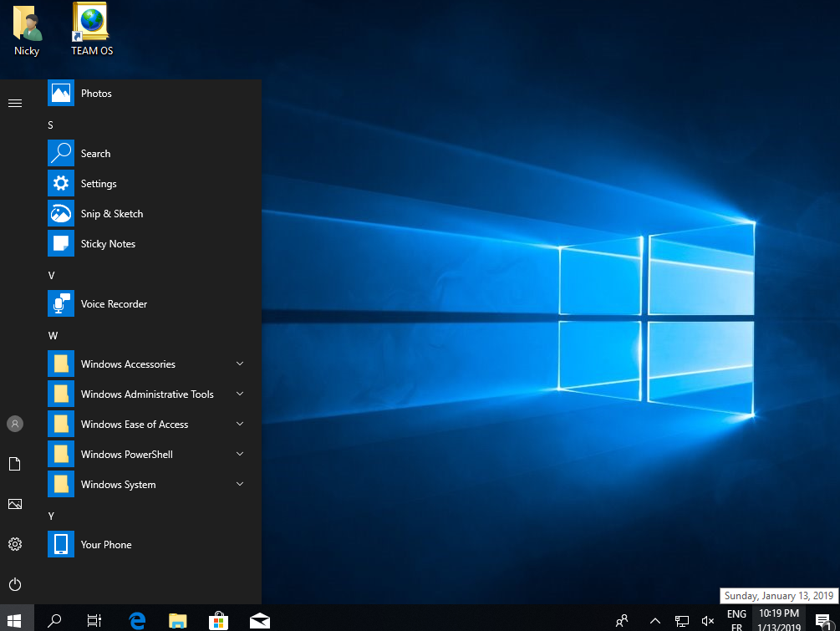This screenshot has height=631, width=840.
Task: Open Task View on the taskbar
Action: click(x=94, y=621)
